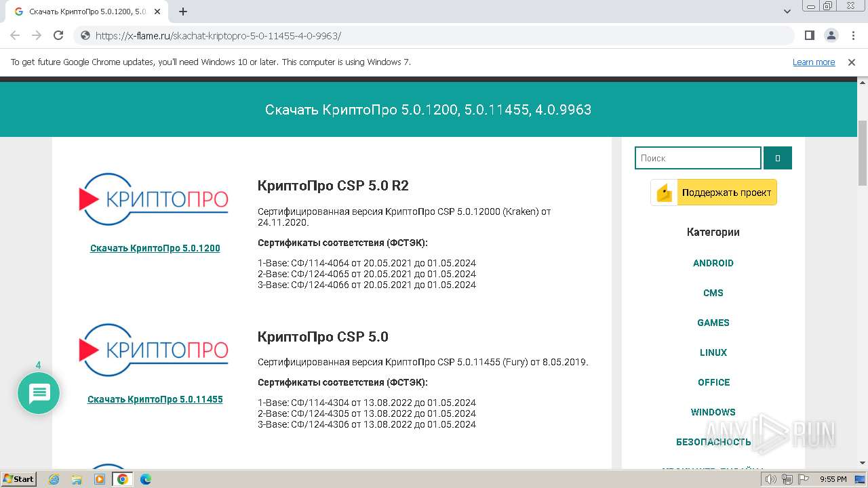Open File Explorer from taskbar
The width and height of the screenshot is (868, 488).
[x=77, y=479]
